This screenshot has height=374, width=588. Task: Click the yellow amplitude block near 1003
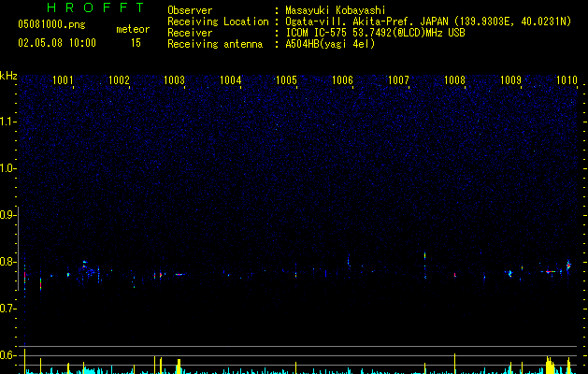179,367
